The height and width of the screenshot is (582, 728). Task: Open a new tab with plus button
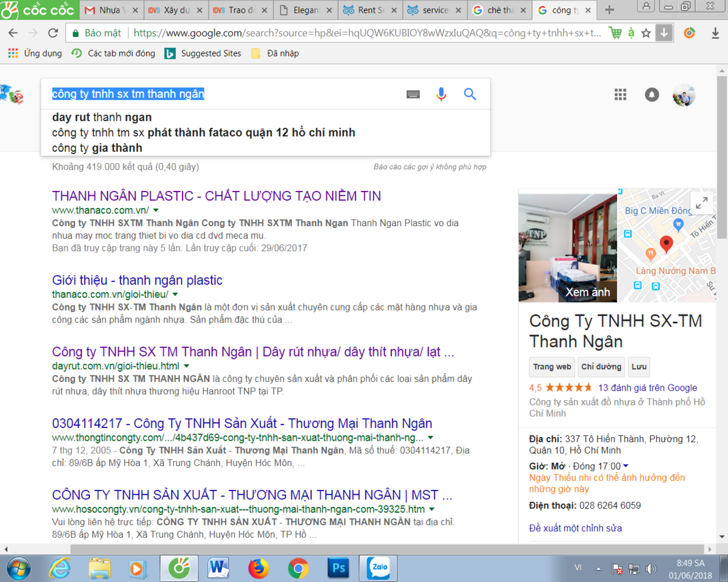pos(610,10)
